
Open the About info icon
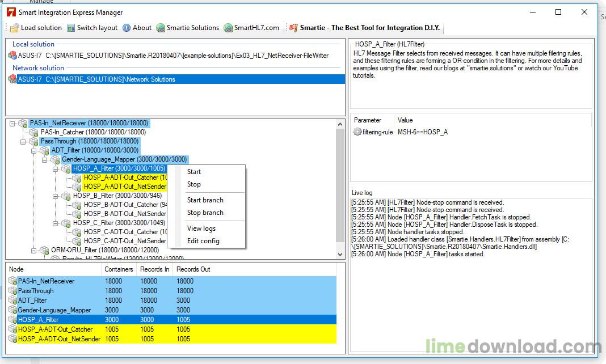127,28
